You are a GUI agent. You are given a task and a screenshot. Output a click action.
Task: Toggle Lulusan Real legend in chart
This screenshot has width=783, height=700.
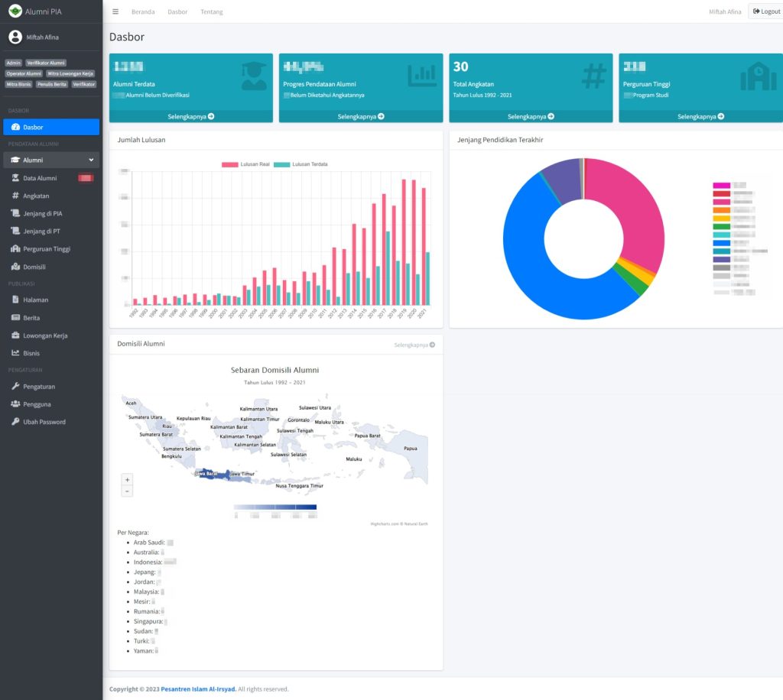(246, 164)
